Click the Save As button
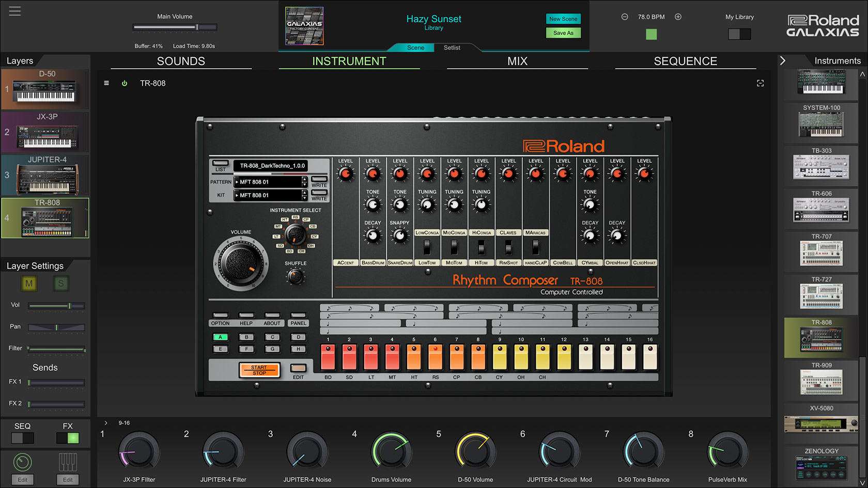The width and height of the screenshot is (868, 488). (563, 33)
